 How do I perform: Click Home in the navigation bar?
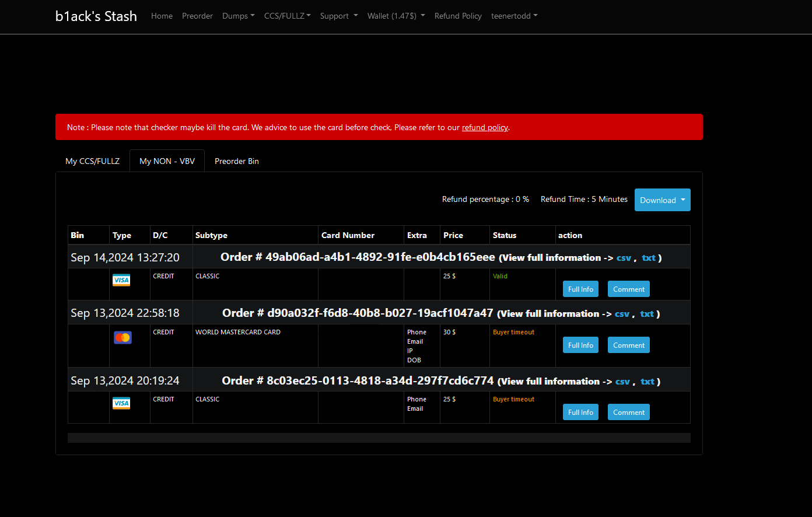(x=162, y=16)
